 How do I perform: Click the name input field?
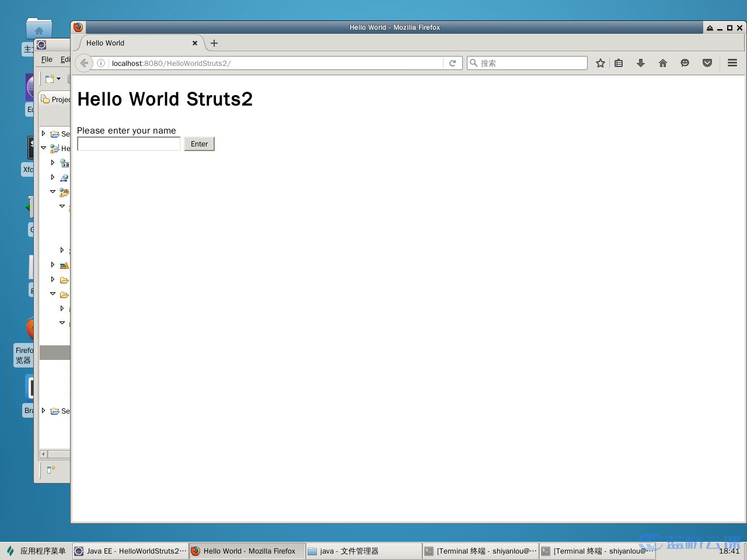point(128,143)
